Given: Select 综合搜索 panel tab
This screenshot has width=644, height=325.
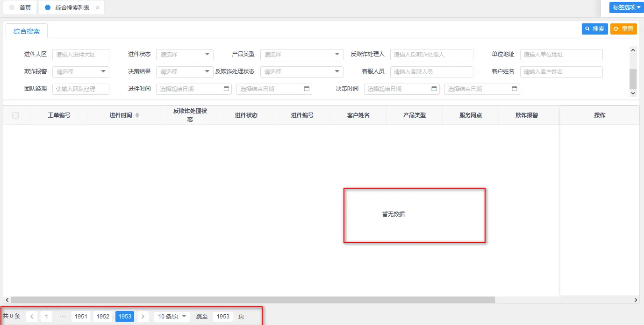Looking at the screenshot, I should pyautogui.click(x=27, y=31).
